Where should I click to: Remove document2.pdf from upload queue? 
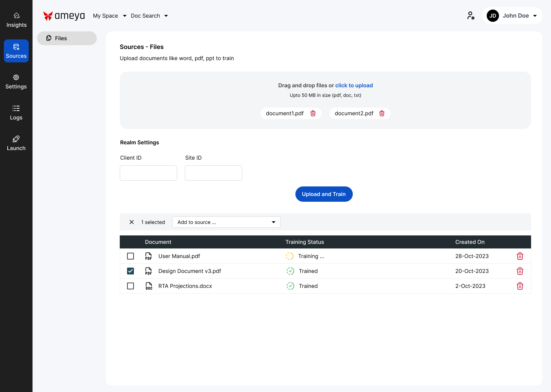382,113
